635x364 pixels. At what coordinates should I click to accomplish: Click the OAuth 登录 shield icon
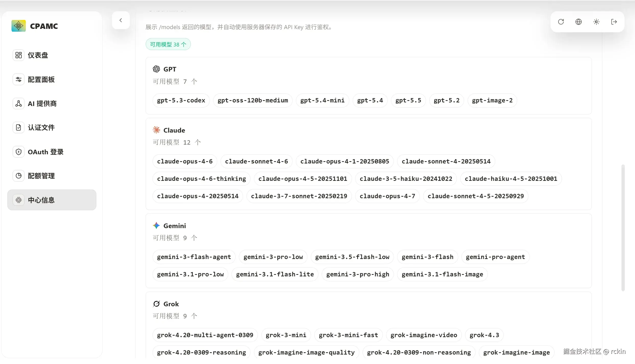(18, 152)
